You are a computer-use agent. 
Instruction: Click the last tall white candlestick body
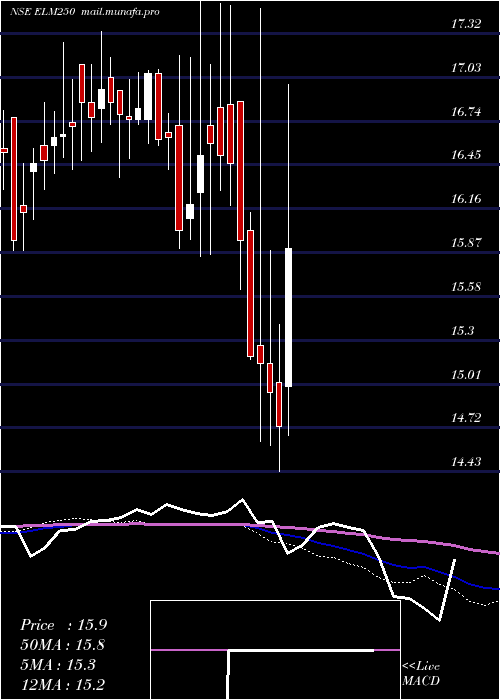[289, 317]
